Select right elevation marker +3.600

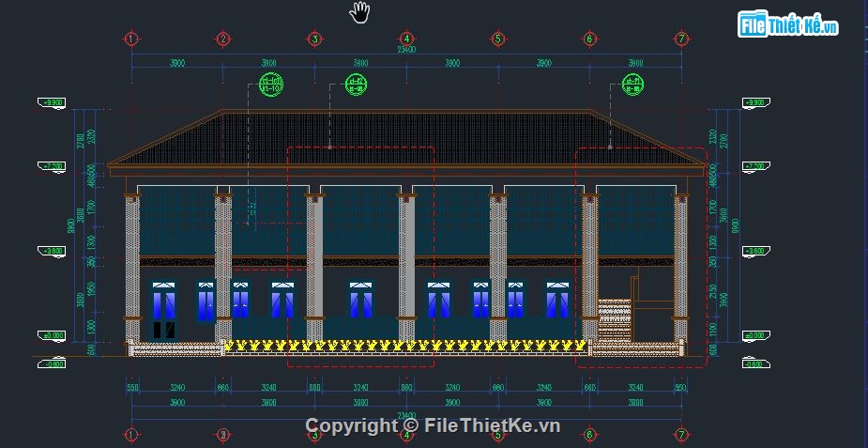[x=755, y=252]
